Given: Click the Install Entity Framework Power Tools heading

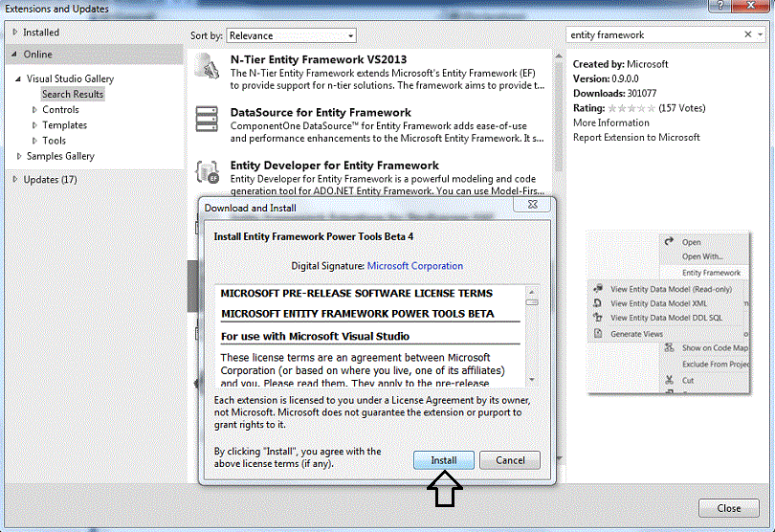Looking at the screenshot, I should 314,236.
